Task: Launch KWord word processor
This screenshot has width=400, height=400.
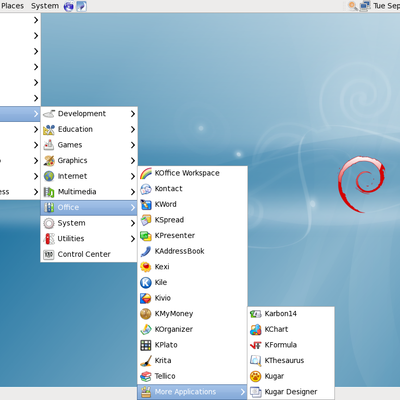Action: 192,204
